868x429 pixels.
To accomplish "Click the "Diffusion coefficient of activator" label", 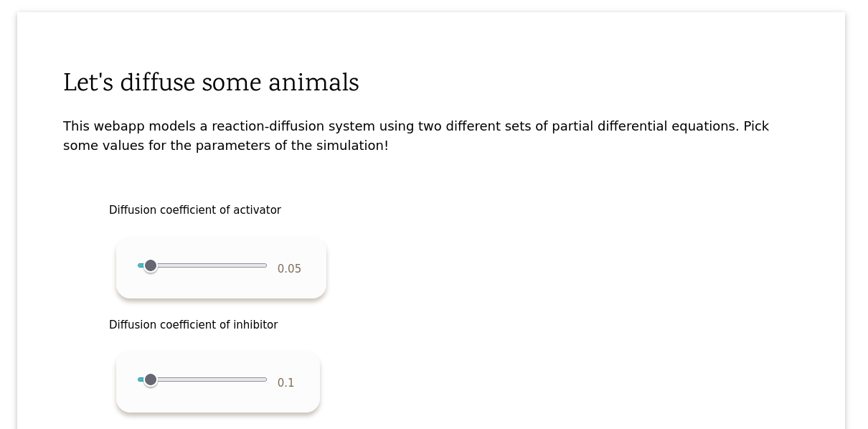I will point(194,210).
